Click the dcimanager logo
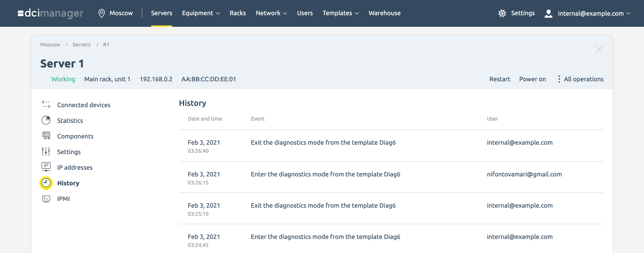This screenshot has height=253, width=644. coord(51,13)
